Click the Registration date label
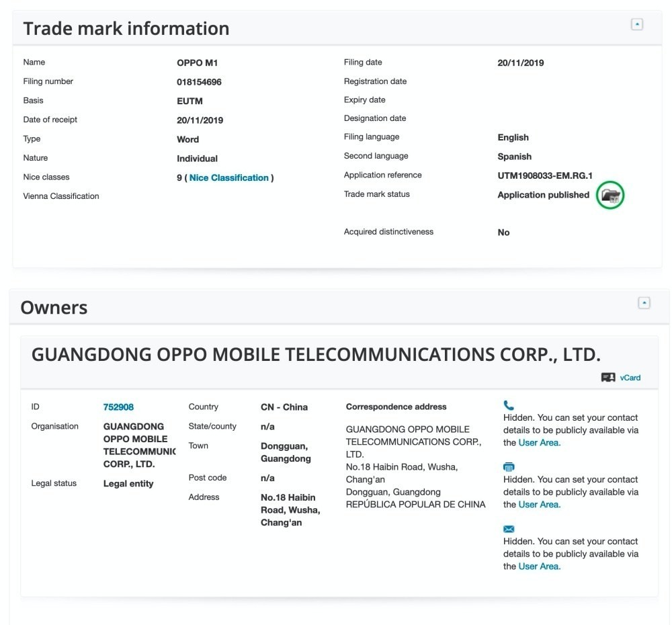This screenshot has width=672, height=625. [x=375, y=81]
